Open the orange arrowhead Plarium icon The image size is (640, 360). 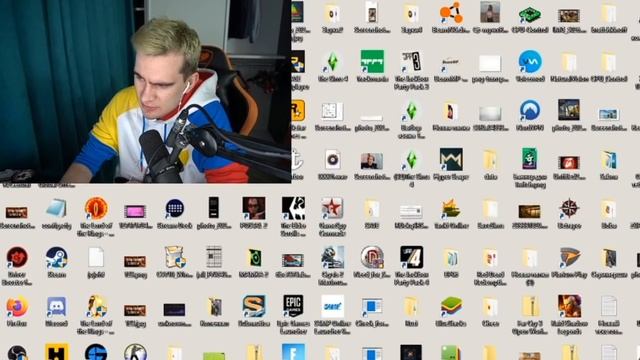569,258
